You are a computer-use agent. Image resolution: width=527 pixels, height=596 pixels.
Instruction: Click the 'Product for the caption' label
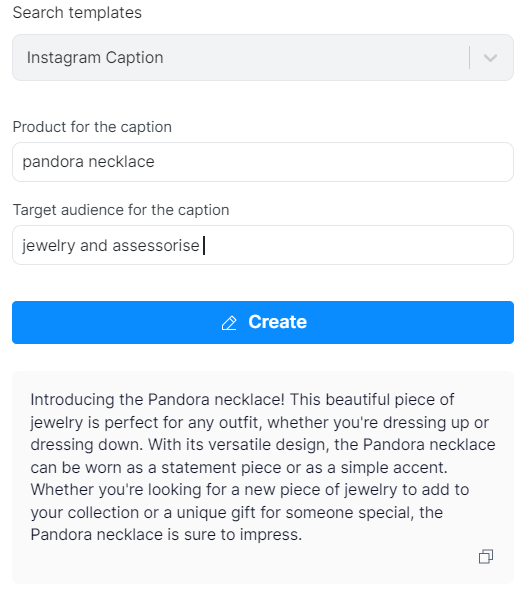(92, 127)
